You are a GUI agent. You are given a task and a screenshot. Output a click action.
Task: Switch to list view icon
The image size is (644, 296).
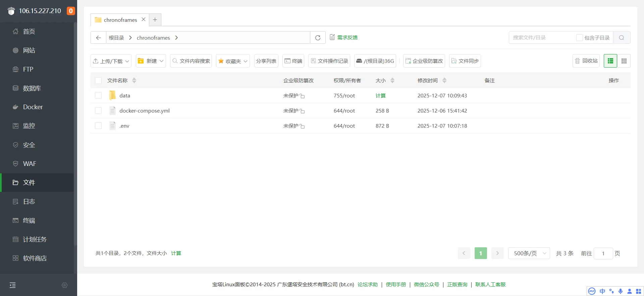[610, 61]
